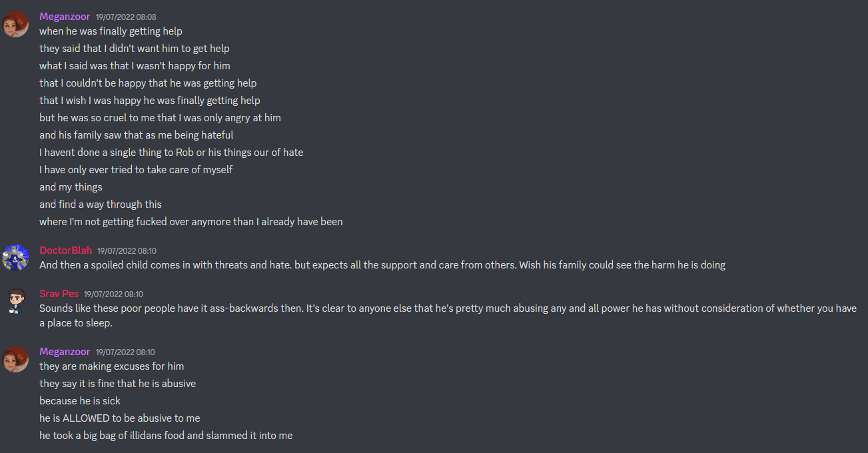868x453 pixels.
Task: Click timestamp on Meganzoor's 08:10 message
Action: coord(126,352)
